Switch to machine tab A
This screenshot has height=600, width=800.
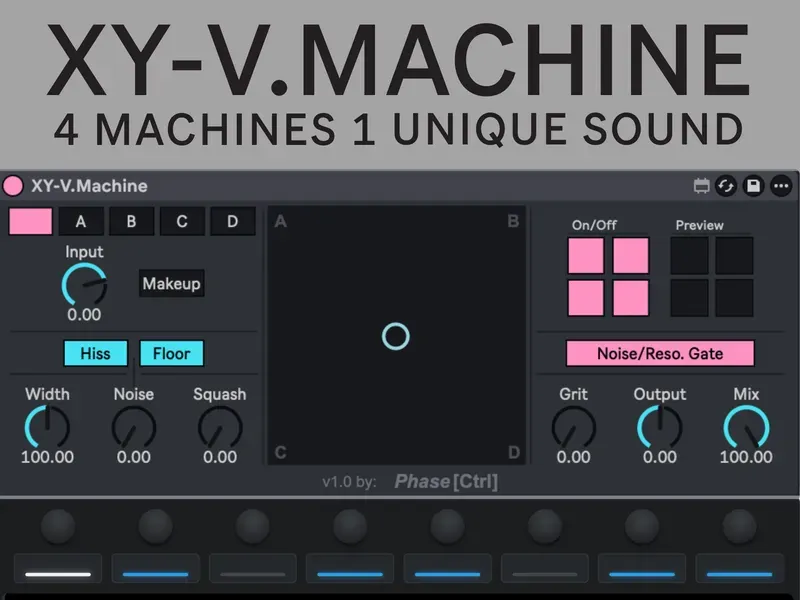81,221
